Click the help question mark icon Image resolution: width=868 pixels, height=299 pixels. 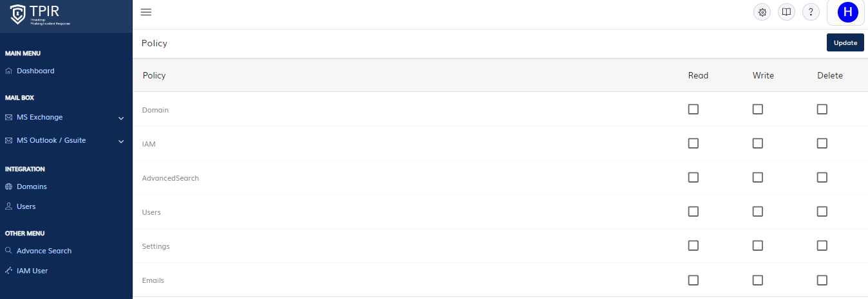[811, 12]
